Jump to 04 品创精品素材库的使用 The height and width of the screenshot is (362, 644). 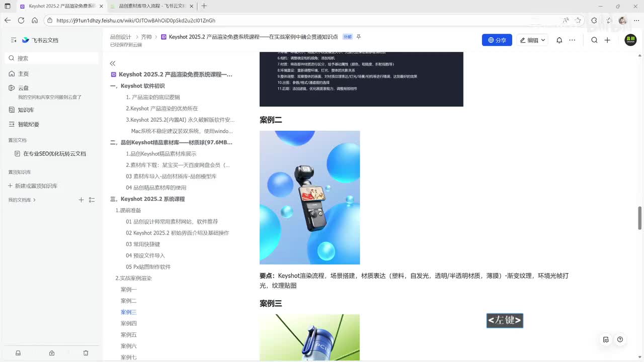point(156,188)
